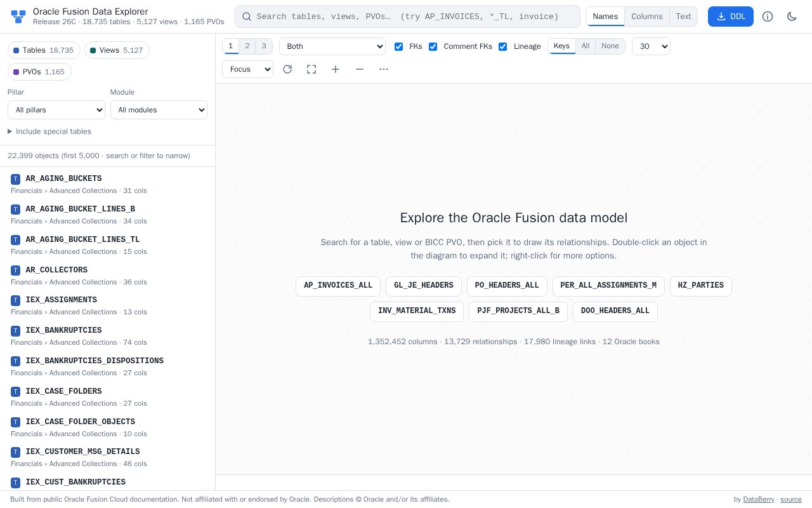Open the Focus mode dropdown
Screen dimensions: 812x508
point(247,69)
